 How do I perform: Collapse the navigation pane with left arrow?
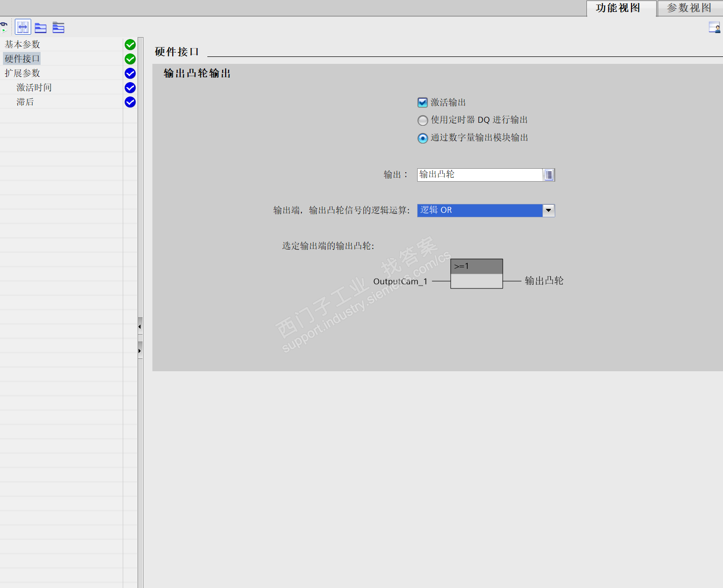[140, 326]
